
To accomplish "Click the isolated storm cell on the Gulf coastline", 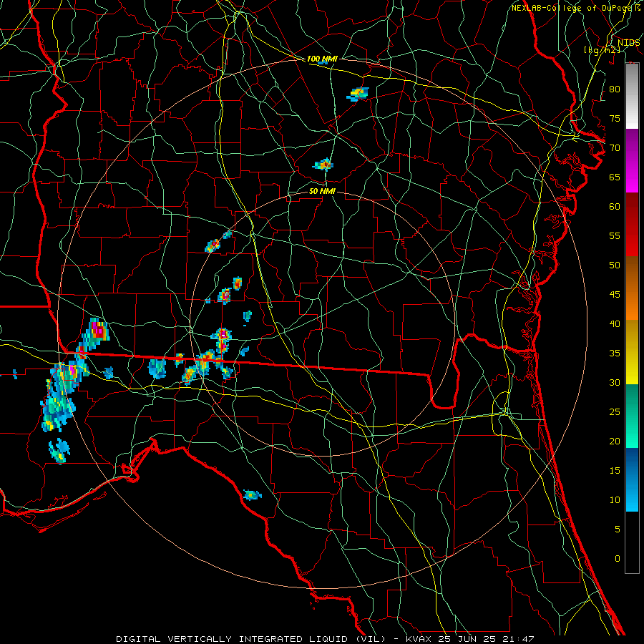I will pos(252,495).
